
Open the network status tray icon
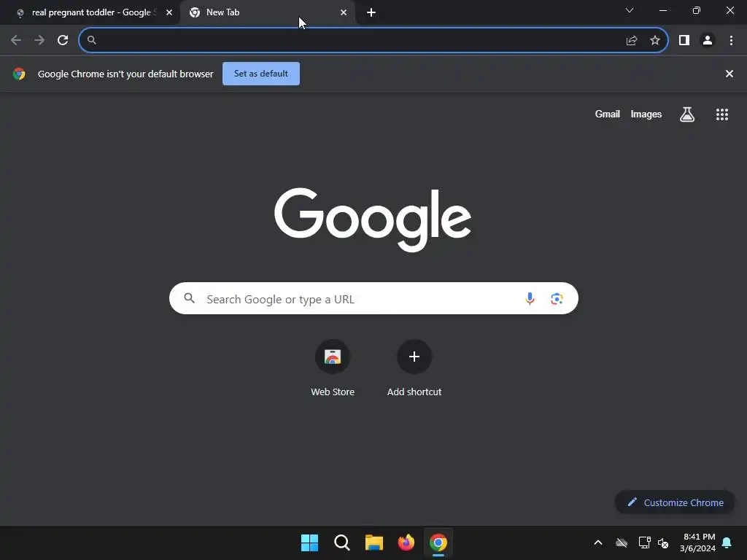[645, 542]
